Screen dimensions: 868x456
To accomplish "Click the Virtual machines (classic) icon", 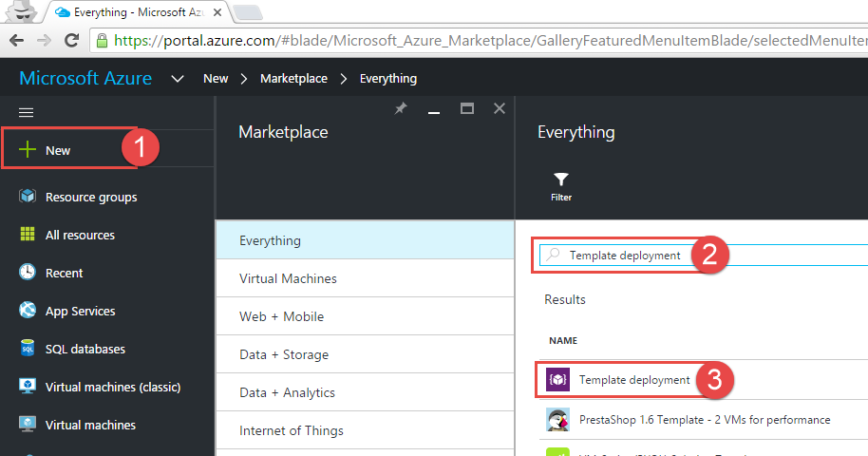I will 28,387.
